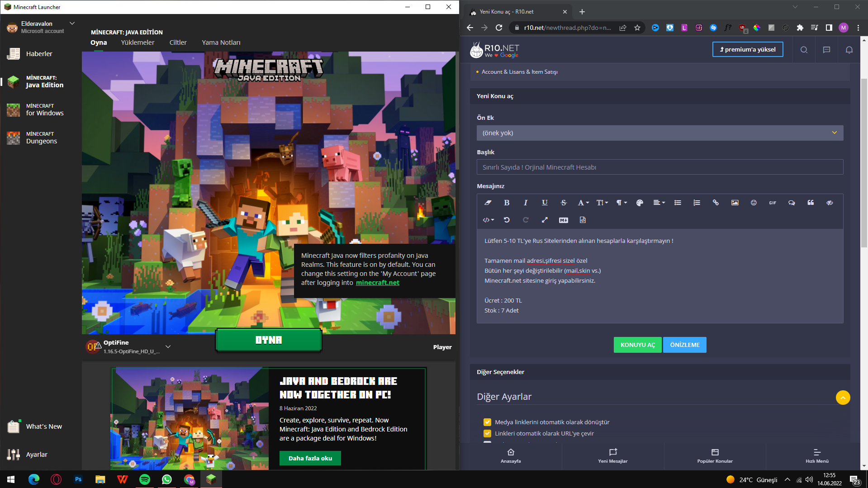
Task: Insert an image into the message
Action: 735,203
